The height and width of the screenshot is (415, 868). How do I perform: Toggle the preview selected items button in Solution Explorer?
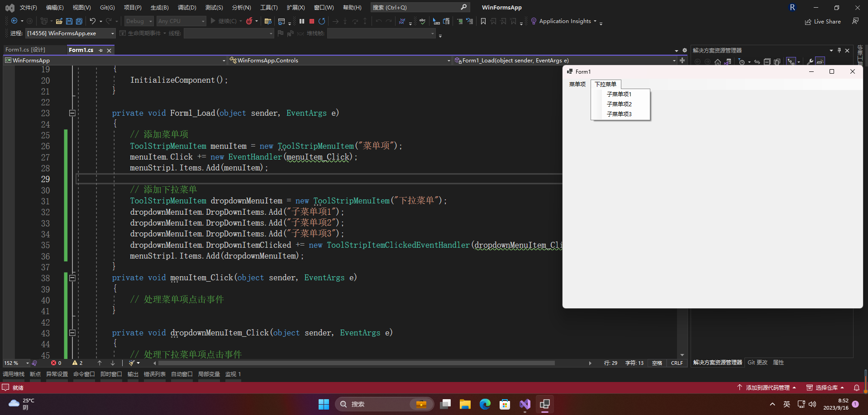point(820,62)
